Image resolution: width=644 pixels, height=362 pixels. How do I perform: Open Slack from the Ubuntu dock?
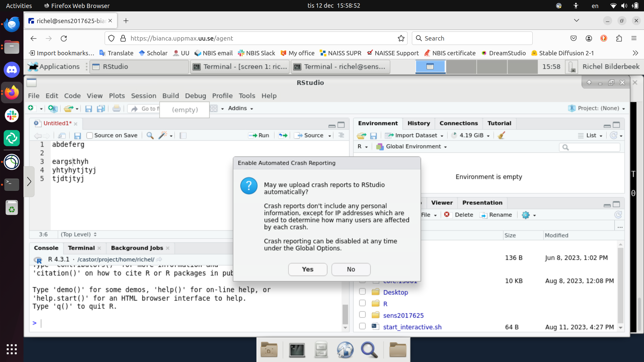click(12, 115)
